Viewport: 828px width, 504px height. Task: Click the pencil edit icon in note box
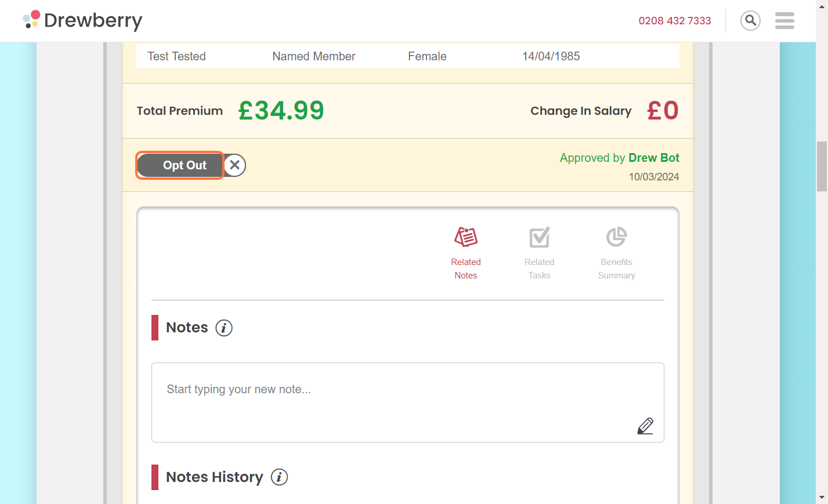click(x=645, y=426)
